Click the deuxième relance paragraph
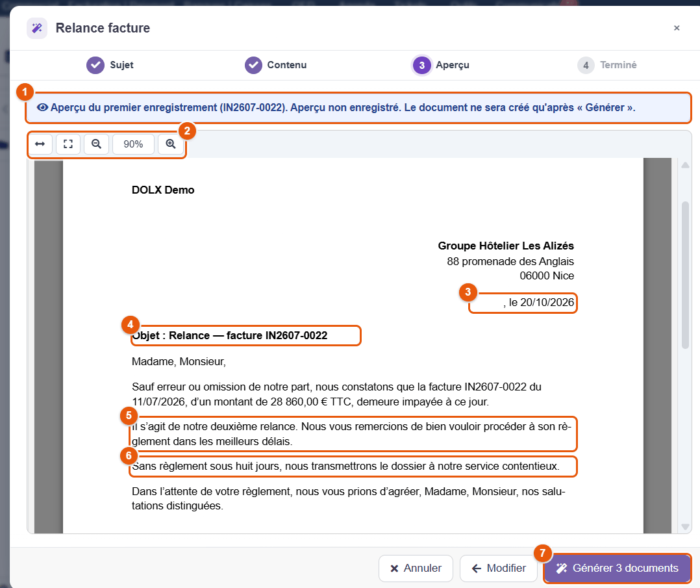The height and width of the screenshot is (588, 700). tap(352, 434)
